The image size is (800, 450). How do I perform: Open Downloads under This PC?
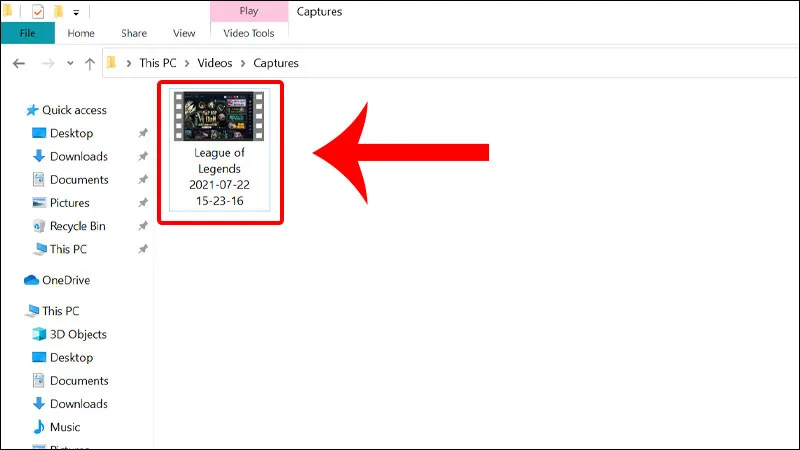[x=79, y=404]
